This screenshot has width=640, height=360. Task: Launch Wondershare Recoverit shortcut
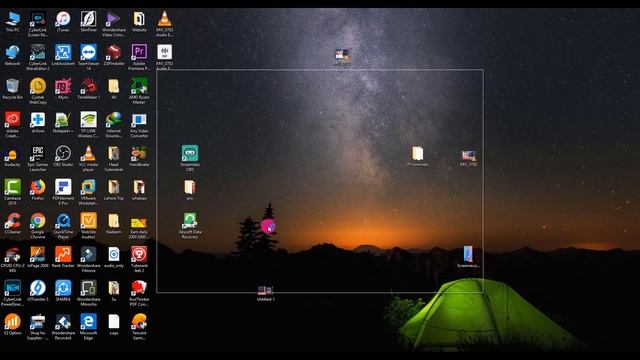pyautogui.click(x=63, y=327)
